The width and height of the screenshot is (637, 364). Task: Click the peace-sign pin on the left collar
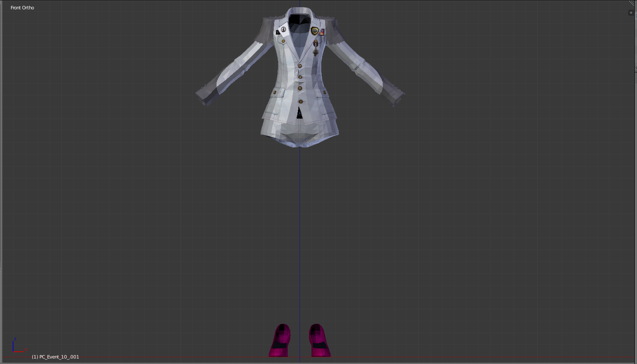tap(283, 29)
